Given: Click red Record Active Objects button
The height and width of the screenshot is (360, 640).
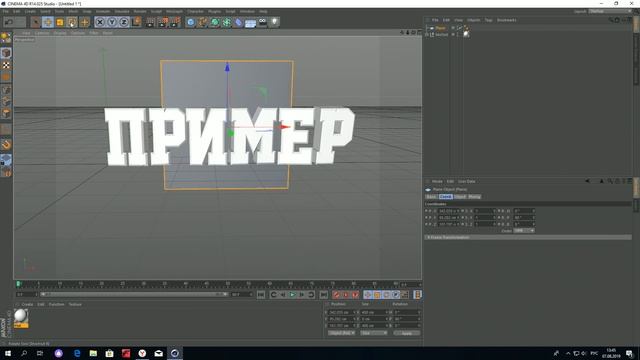Looking at the screenshot, I should (336, 294).
